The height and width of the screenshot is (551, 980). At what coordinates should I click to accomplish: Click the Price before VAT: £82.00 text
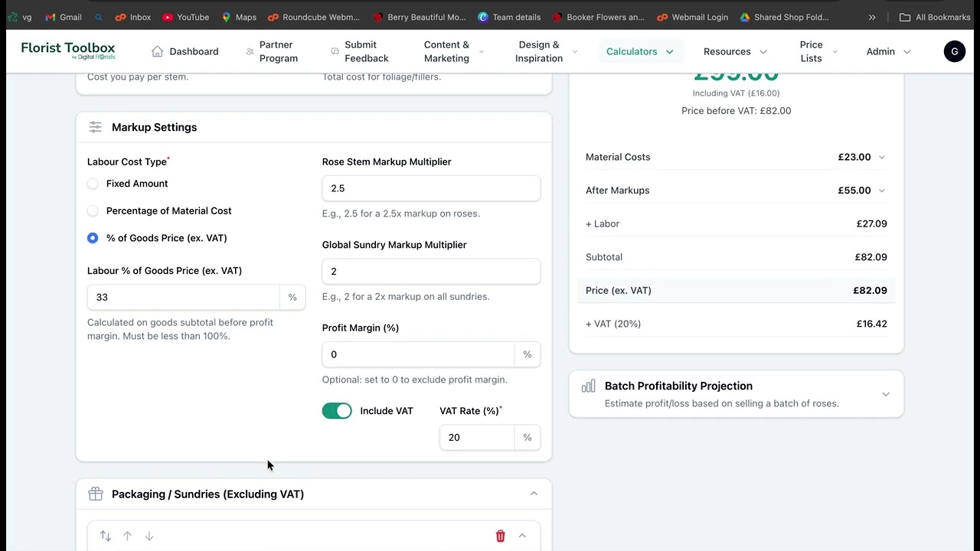click(737, 111)
